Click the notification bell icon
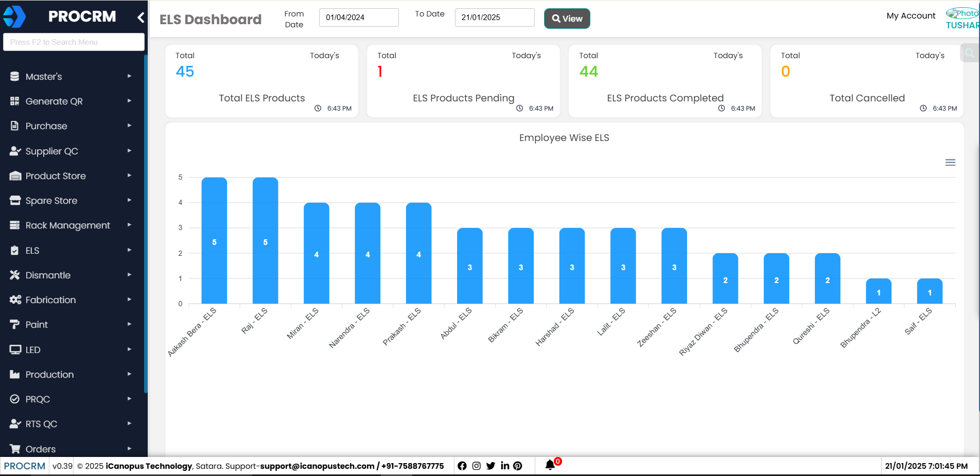The image size is (980, 476). point(550,465)
